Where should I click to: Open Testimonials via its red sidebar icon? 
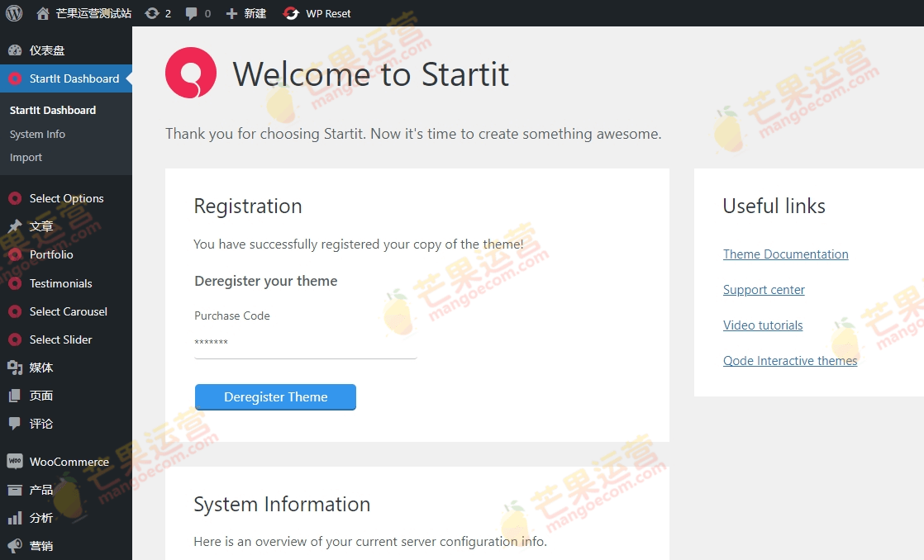click(x=13, y=283)
